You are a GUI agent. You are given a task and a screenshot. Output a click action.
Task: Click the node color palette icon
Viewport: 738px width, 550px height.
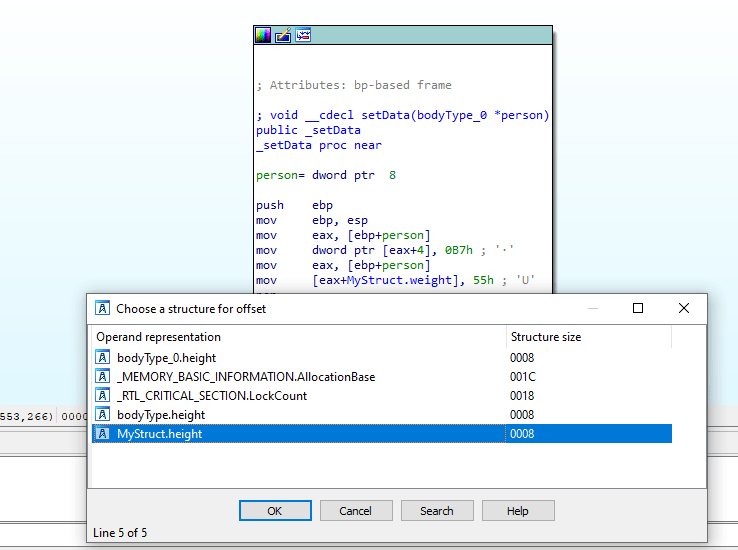[263, 35]
